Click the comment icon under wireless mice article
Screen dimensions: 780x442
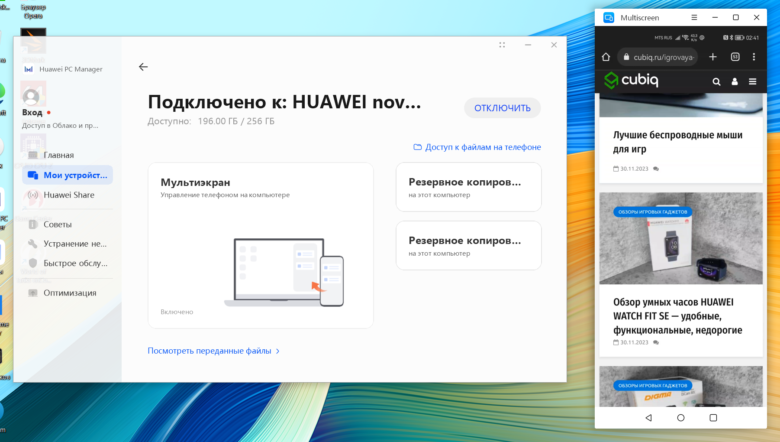[x=656, y=169]
